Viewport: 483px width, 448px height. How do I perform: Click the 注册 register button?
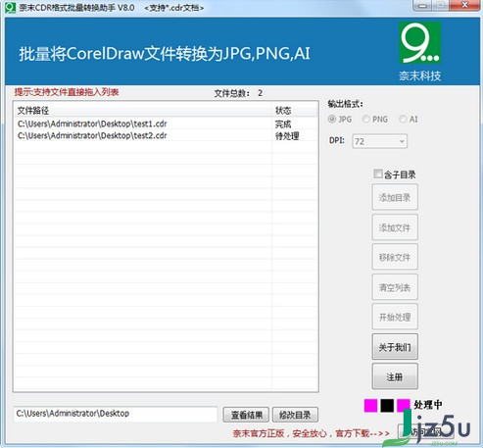tap(395, 376)
